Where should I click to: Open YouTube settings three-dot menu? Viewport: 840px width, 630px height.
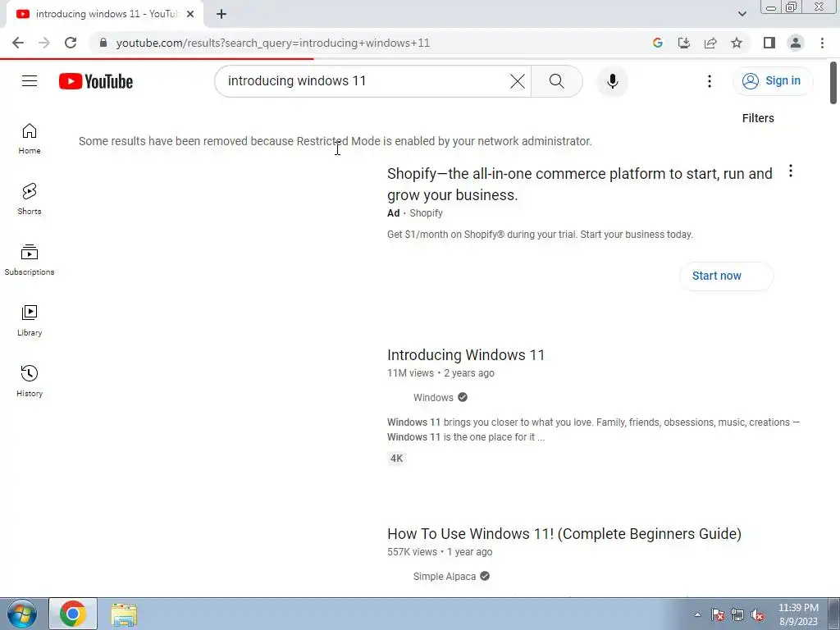710,81
